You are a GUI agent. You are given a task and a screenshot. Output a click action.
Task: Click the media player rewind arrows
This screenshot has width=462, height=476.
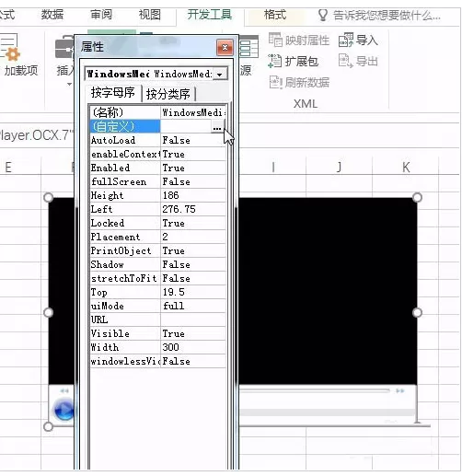point(64,390)
